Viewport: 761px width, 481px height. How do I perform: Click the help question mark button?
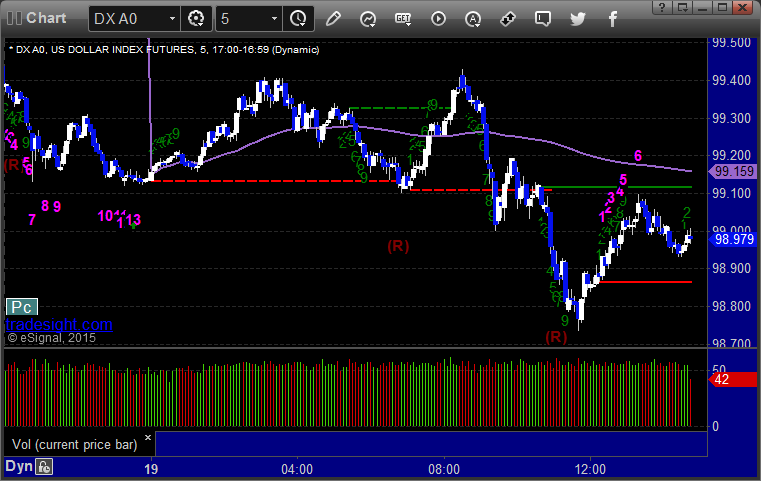click(x=662, y=7)
